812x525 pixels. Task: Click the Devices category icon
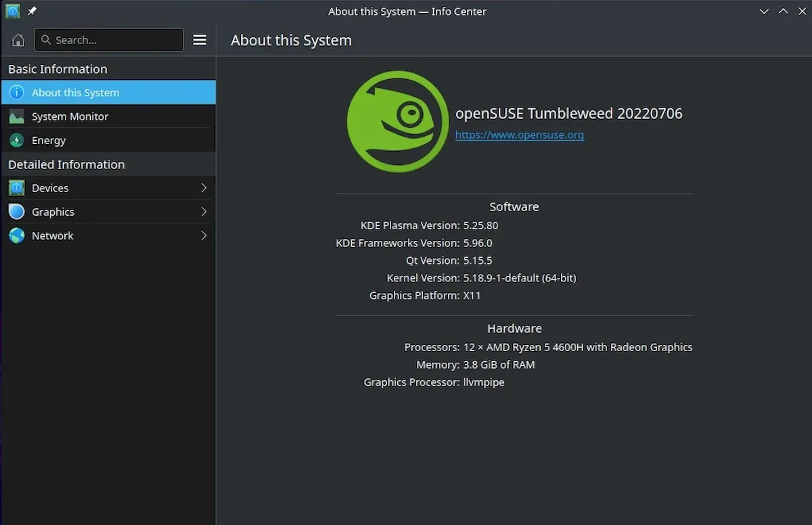coord(17,188)
